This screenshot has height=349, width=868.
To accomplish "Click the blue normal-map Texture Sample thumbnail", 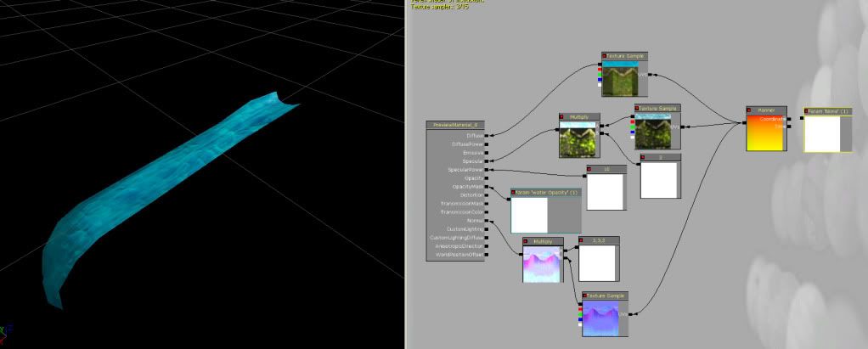I will (600, 318).
